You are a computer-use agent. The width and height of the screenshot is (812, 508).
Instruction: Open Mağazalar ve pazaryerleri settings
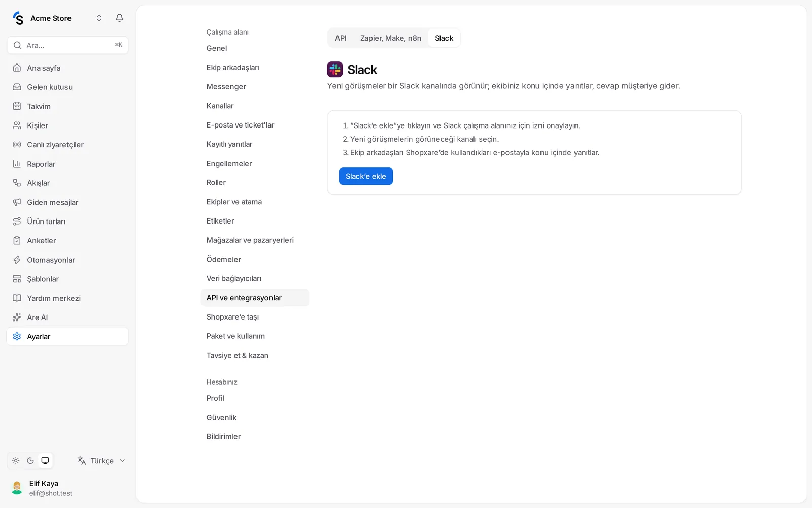pos(255,240)
